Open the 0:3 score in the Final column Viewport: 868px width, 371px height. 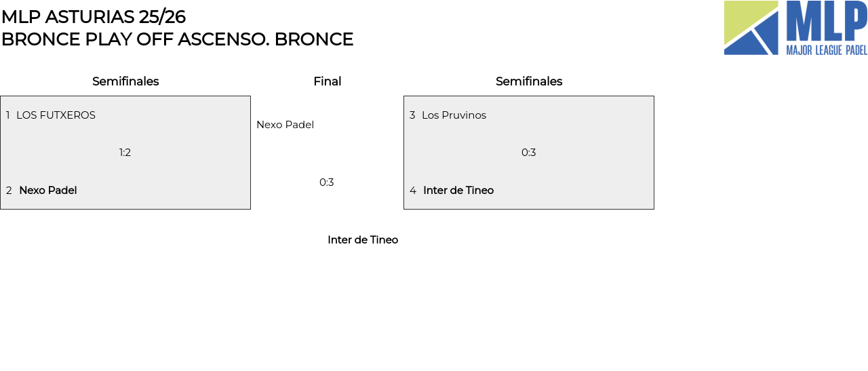327,182
